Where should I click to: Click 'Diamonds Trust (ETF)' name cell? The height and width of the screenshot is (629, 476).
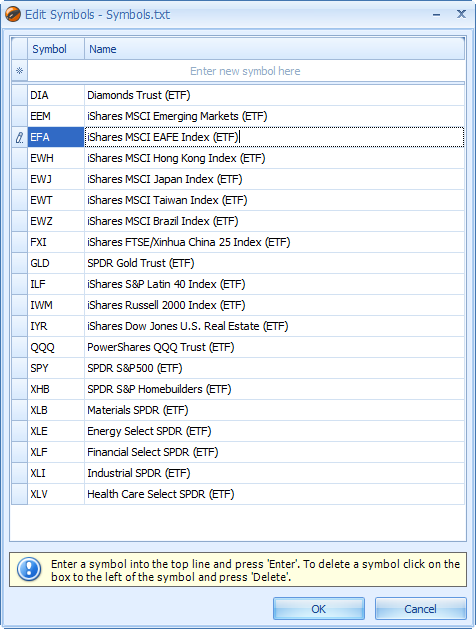[x=274, y=95]
